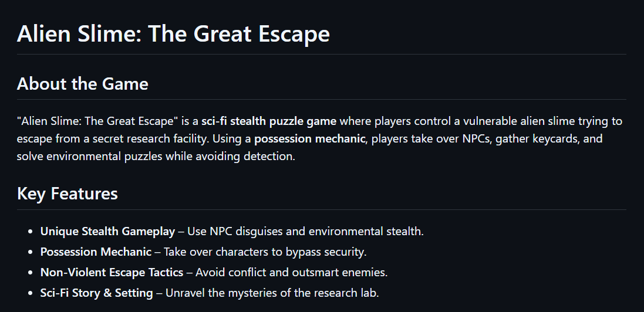The width and height of the screenshot is (644, 312).
Task: Click the bold "Possession Mechanic" bullet label
Action: pos(96,252)
